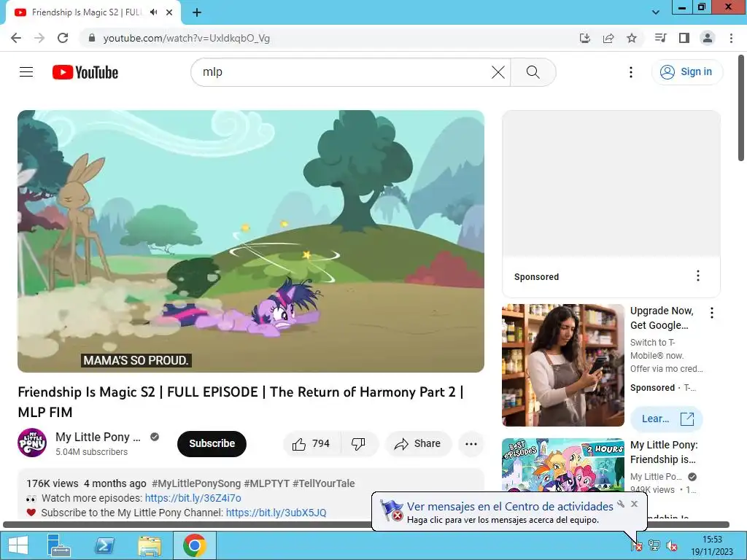Open the Best Episodes 2 Hours thumbnail
The height and width of the screenshot is (560, 747).
(562, 466)
